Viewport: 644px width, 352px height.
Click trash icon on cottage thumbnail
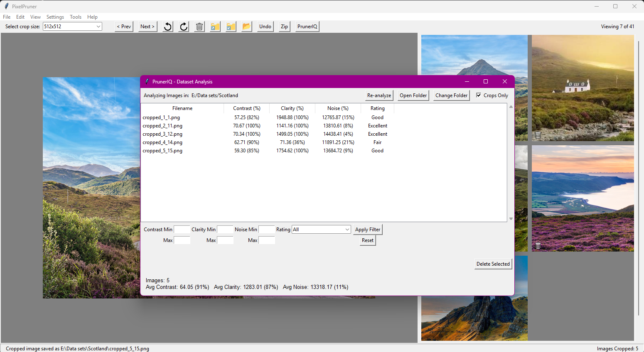click(538, 135)
